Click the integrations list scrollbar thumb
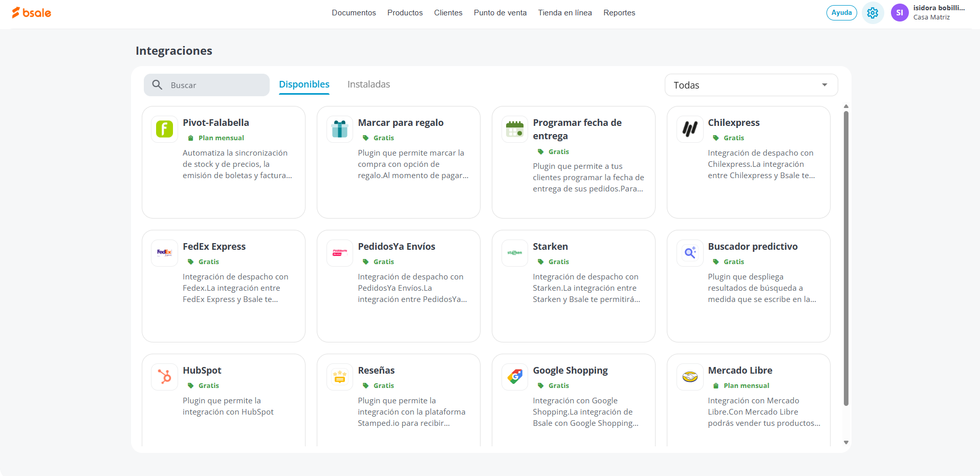The image size is (980, 476). pos(846,258)
